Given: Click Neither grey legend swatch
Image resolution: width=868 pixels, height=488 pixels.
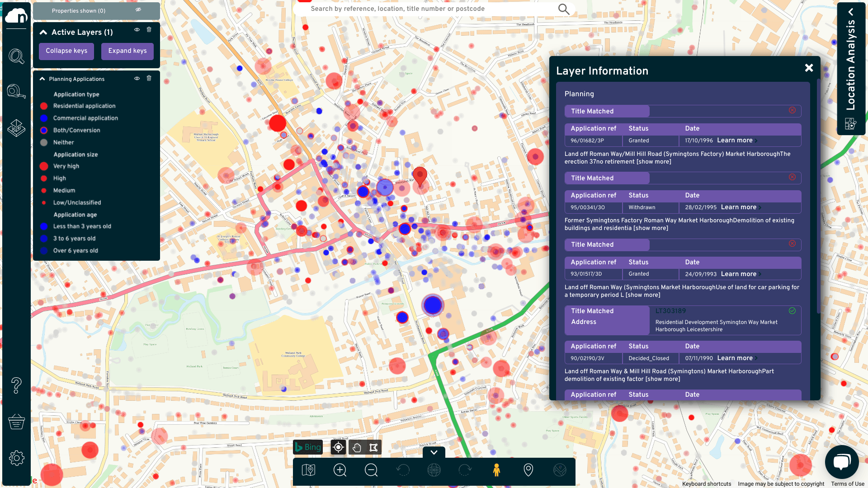Looking at the screenshot, I should 44,143.
